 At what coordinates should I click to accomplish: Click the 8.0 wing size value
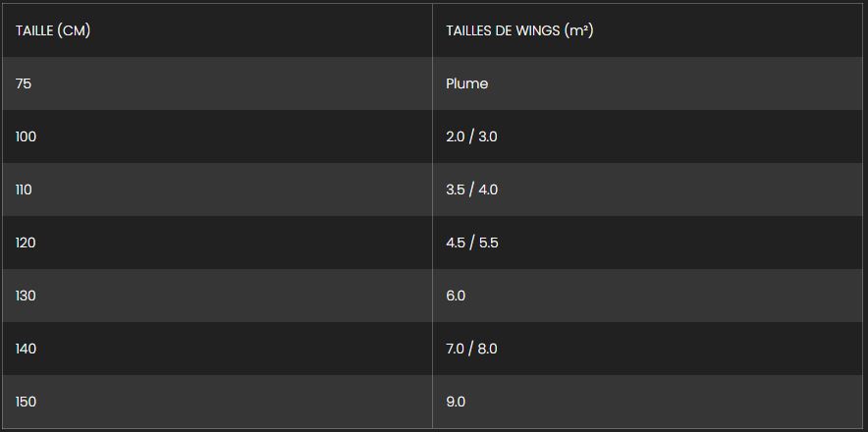click(487, 349)
